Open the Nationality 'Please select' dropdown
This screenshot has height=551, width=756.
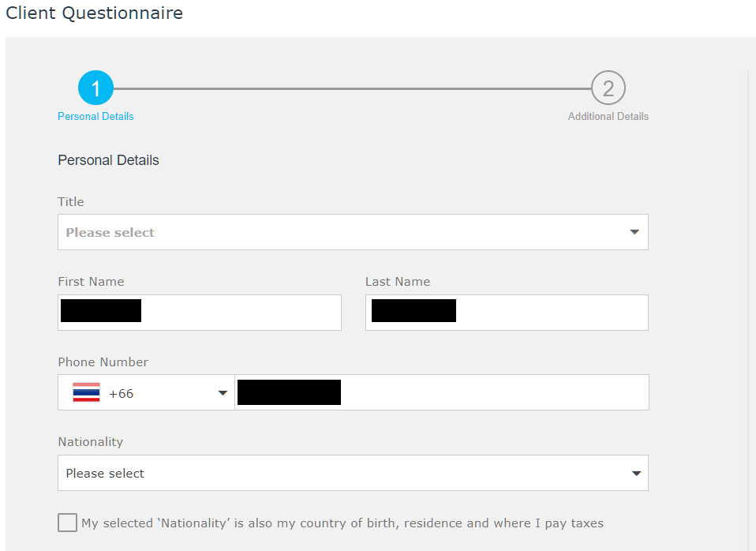coord(353,473)
